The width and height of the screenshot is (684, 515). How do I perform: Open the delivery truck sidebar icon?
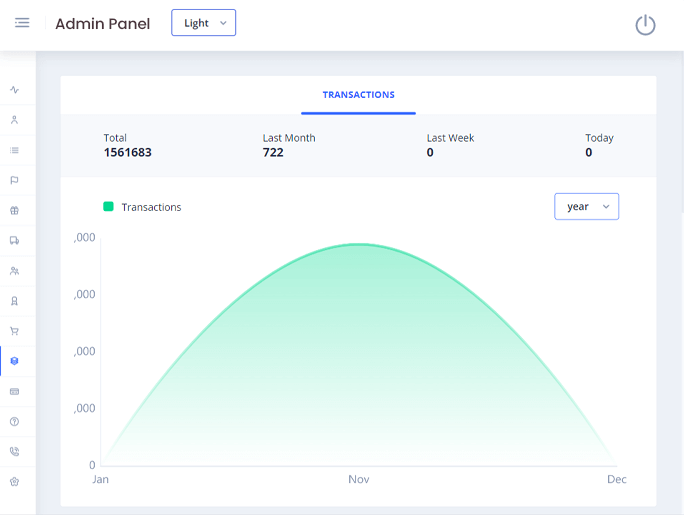coord(14,241)
